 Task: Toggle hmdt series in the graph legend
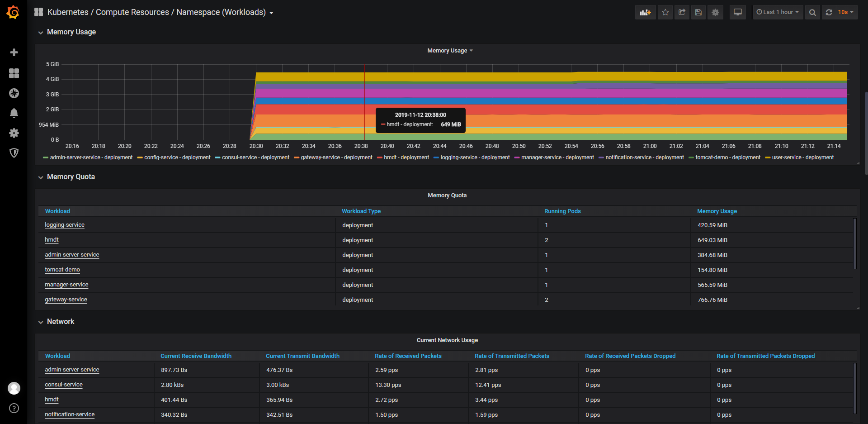[x=406, y=157]
